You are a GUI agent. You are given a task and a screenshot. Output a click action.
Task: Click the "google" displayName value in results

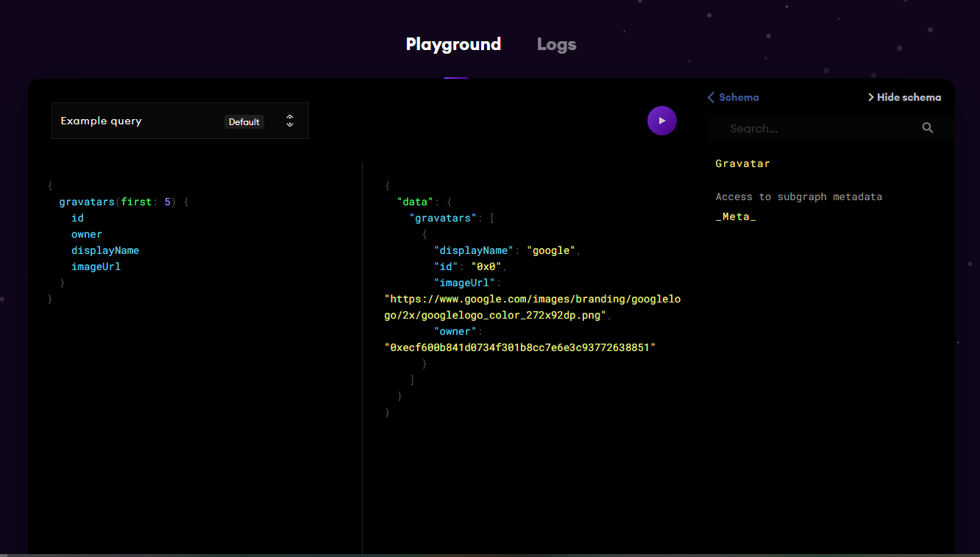tap(551, 250)
